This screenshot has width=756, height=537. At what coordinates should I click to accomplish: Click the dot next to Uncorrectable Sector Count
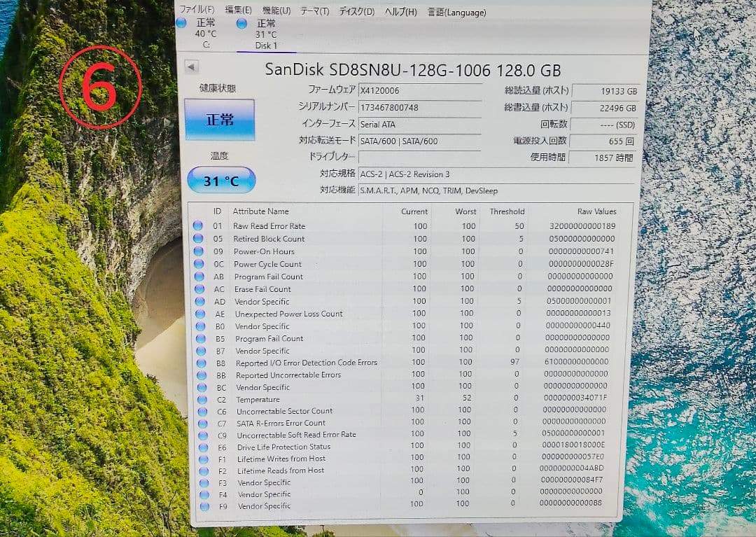tap(202, 412)
